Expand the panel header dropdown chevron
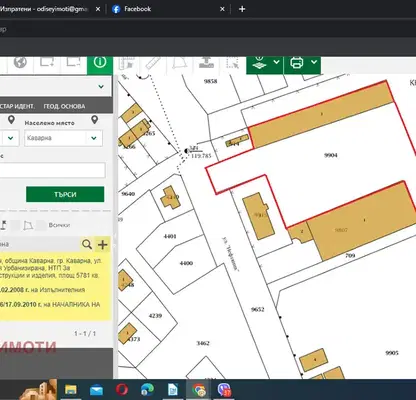416x400 pixels. (101, 87)
